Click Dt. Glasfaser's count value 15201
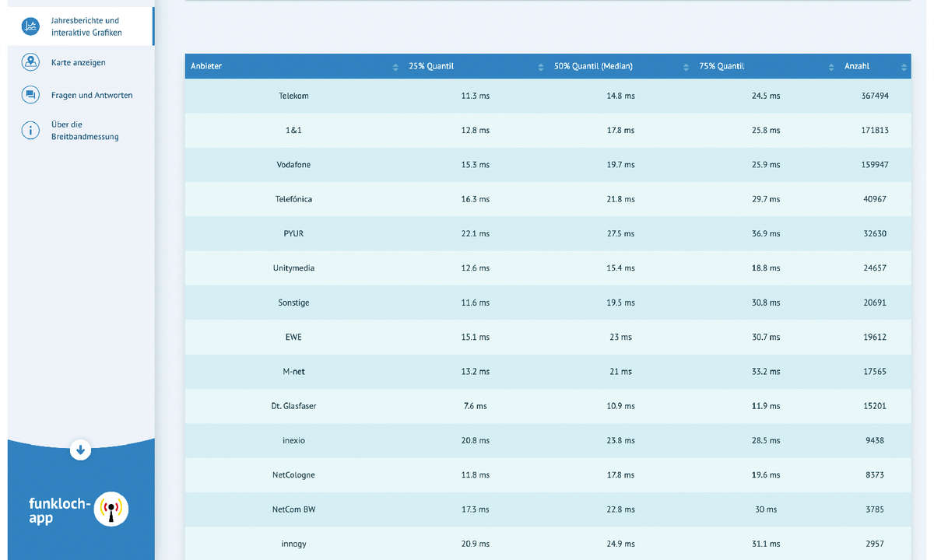This screenshot has width=934, height=560. tap(875, 406)
